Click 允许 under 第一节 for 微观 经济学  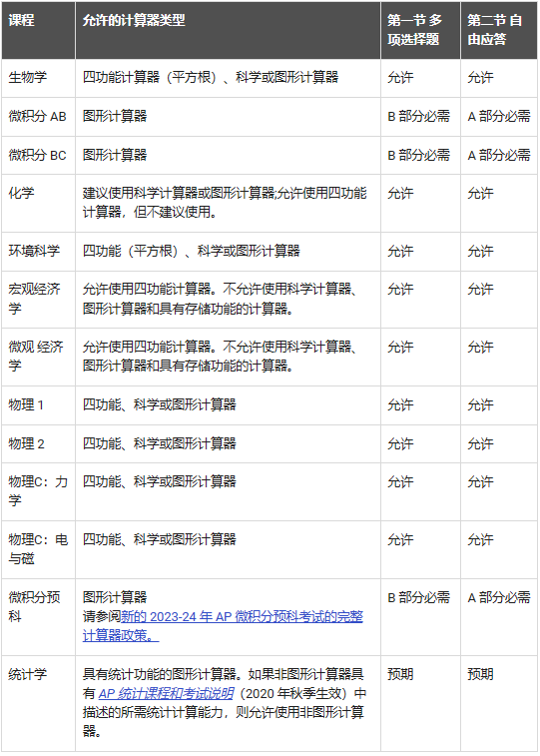point(400,347)
